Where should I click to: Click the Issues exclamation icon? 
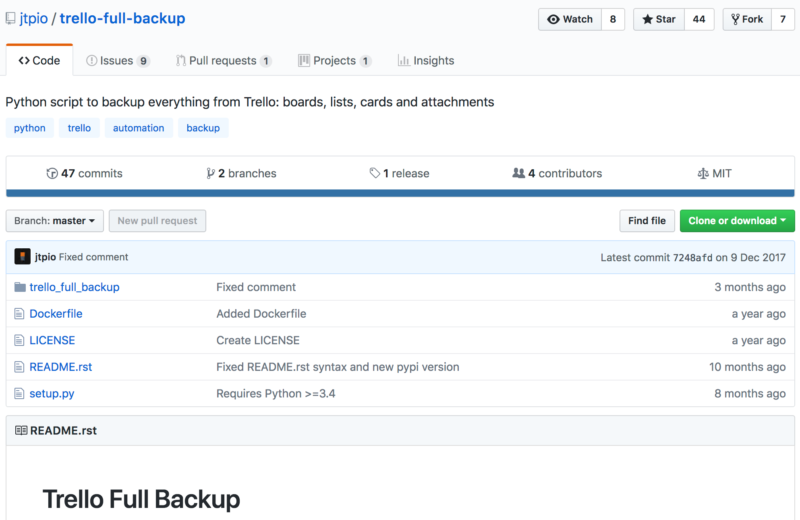point(91,61)
